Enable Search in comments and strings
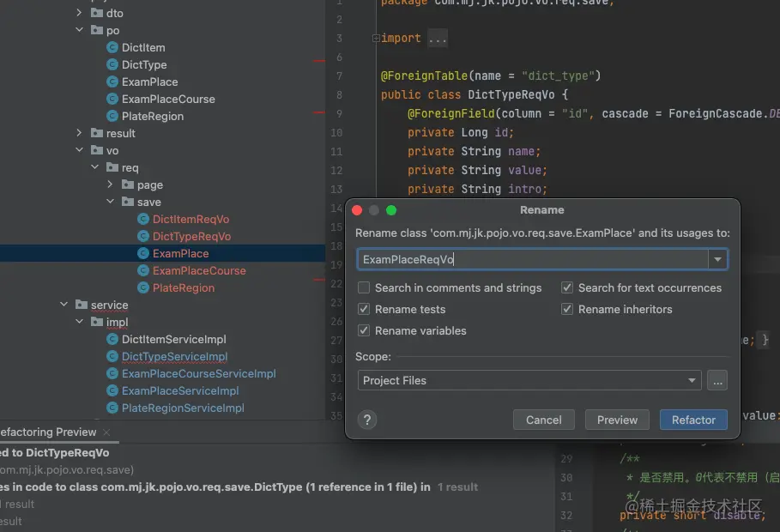 [x=364, y=287]
